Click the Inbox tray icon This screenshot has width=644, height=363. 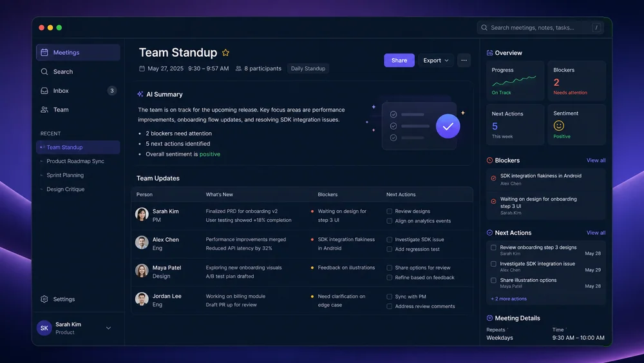tap(44, 90)
